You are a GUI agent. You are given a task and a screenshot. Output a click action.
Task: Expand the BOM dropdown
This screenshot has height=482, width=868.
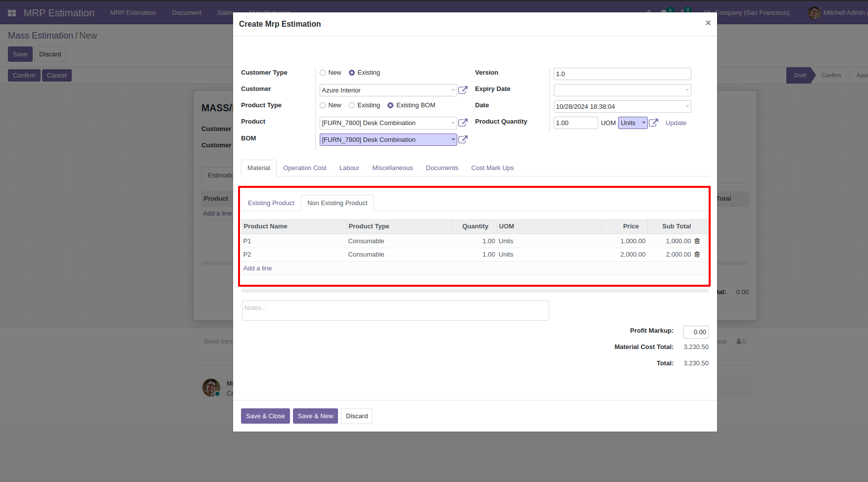coord(453,139)
